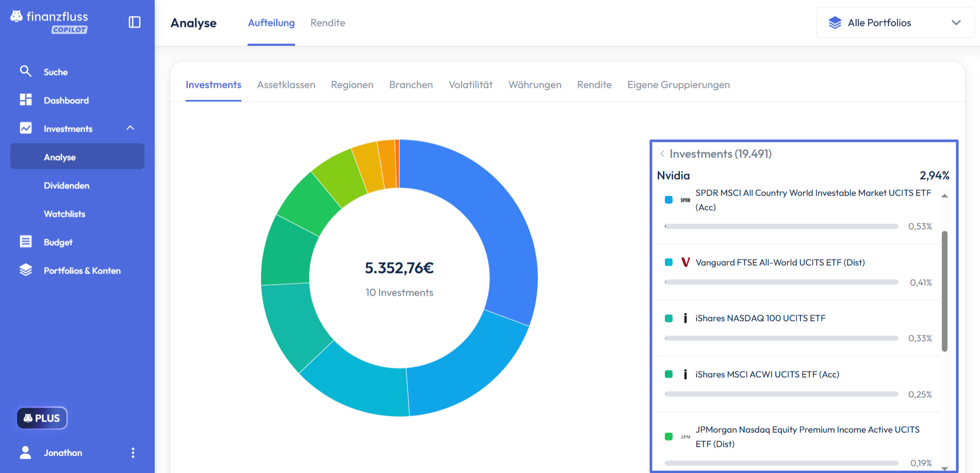The width and height of the screenshot is (980, 473).
Task: Switch to the Rendite top tab
Action: pos(328,23)
